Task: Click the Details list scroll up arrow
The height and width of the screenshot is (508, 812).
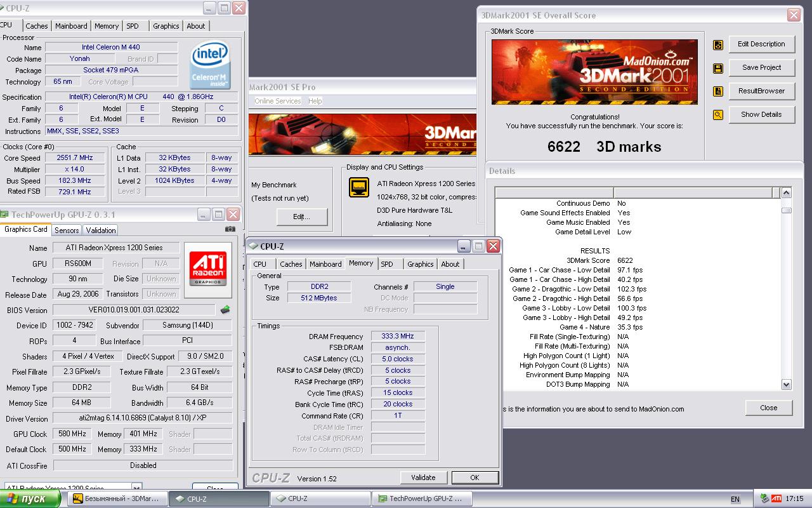Action: (787, 193)
